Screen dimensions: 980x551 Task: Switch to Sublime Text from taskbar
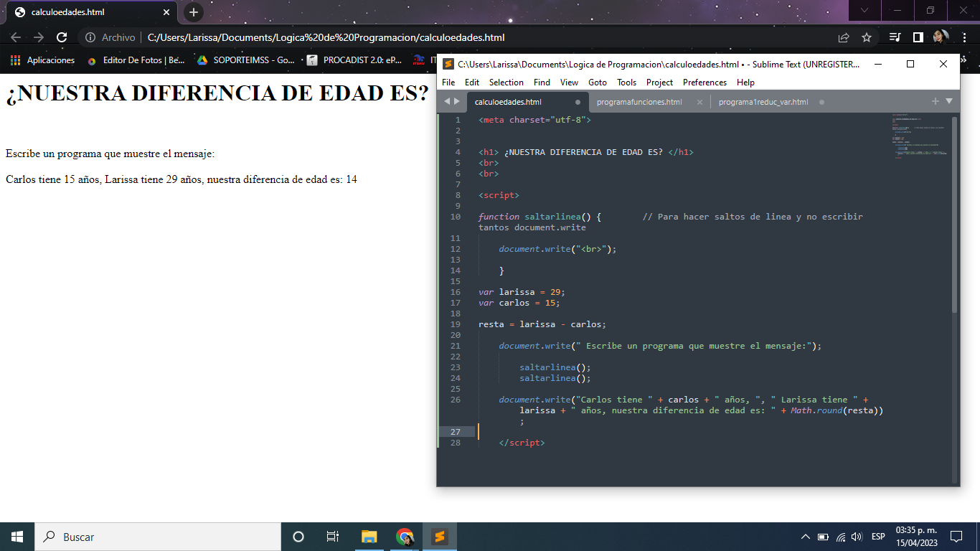(440, 537)
